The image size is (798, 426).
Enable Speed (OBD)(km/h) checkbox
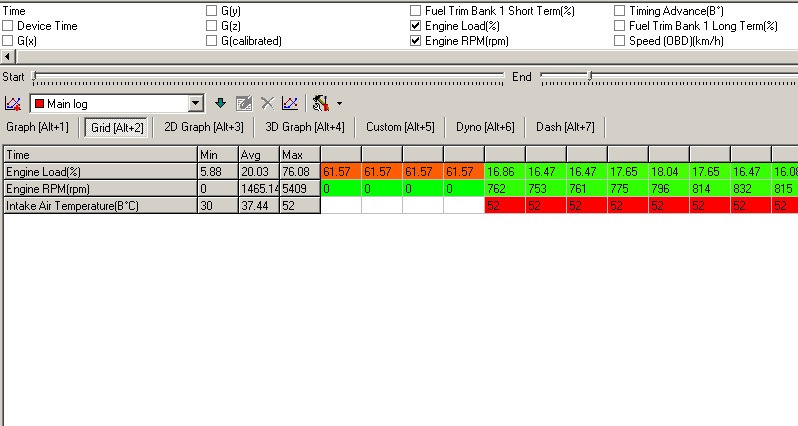[x=620, y=41]
